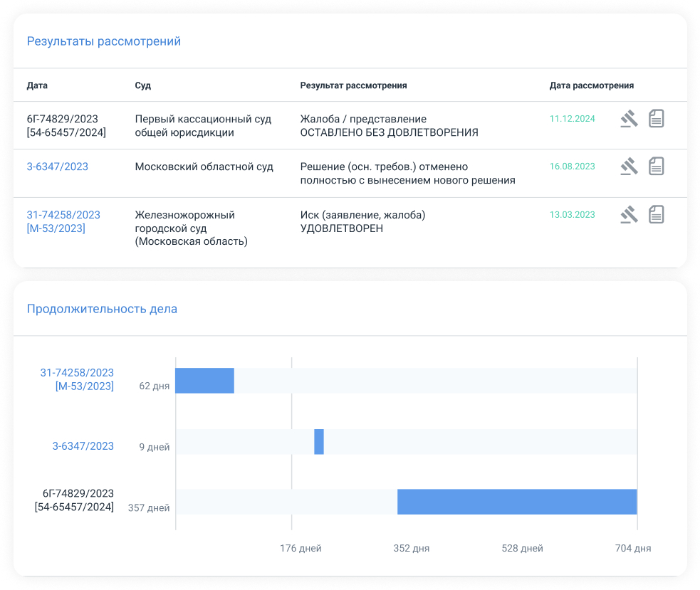Screen dimensions: 700x590
Task: Click gavel icon in Московский областной суд row
Action: (x=628, y=167)
